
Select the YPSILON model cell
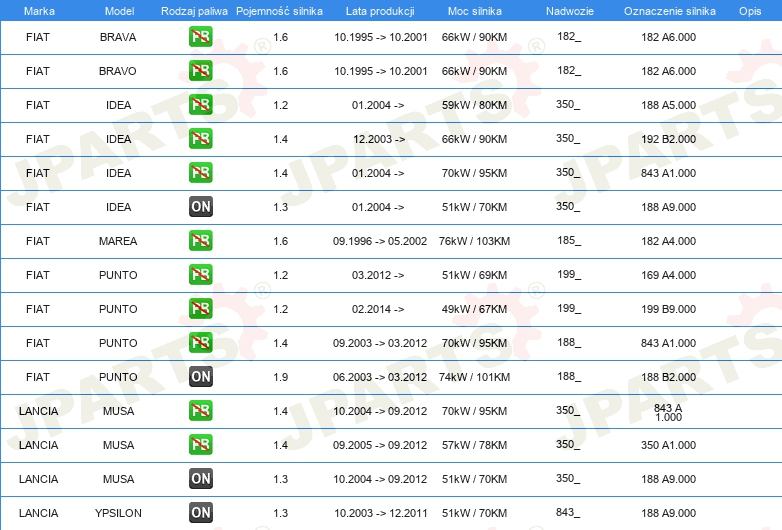tap(118, 513)
